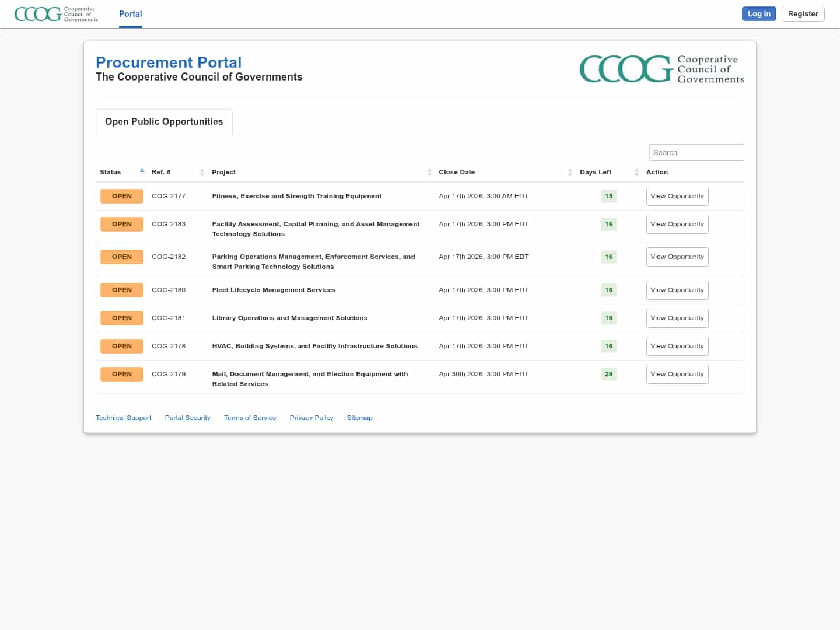840x630 pixels.
Task: Sort table by Ref. # column
Action: [202, 172]
